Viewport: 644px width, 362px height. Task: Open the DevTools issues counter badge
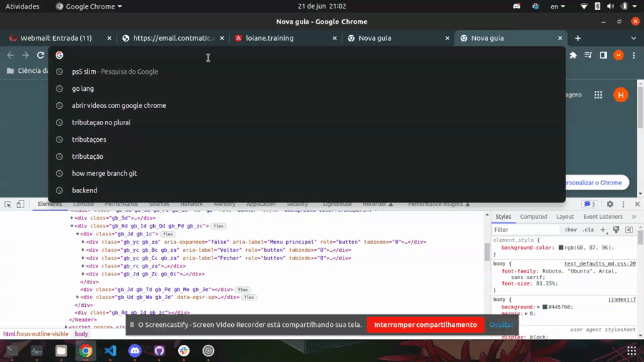[x=590, y=204]
